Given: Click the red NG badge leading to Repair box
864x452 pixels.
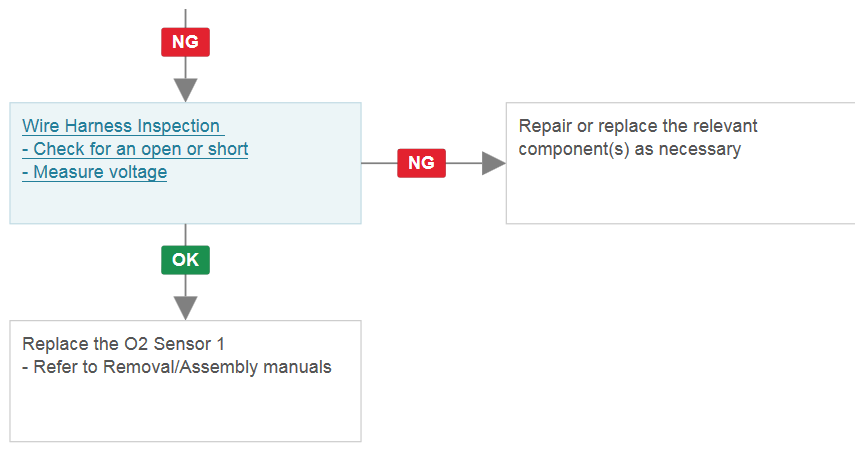Looking at the screenshot, I should [422, 163].
